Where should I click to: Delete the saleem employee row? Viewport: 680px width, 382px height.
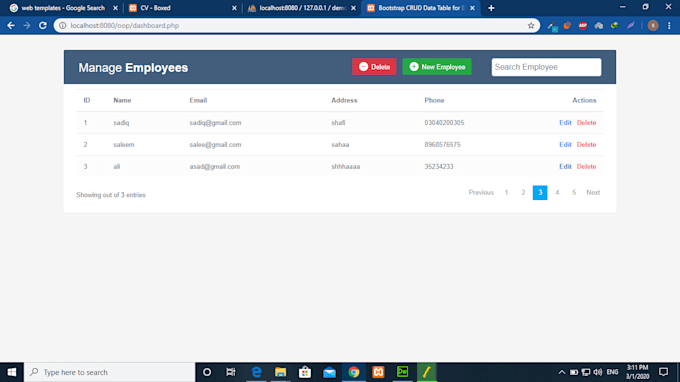click(586, 144)
